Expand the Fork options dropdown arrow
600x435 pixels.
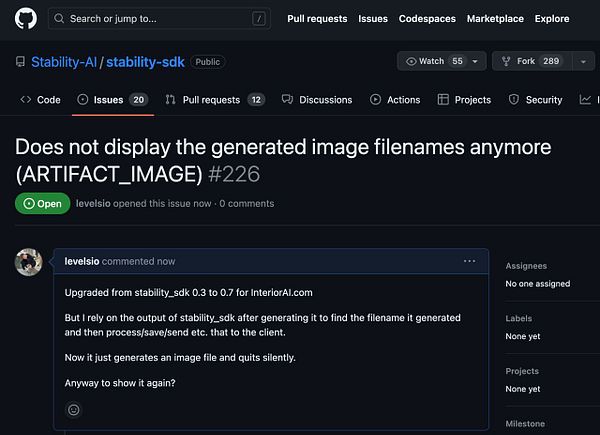(x=583, y=61)
